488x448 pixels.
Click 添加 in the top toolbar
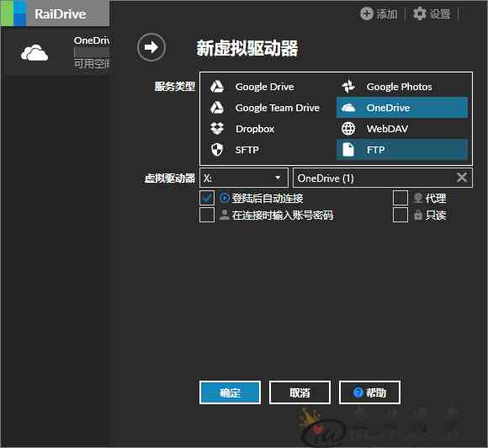click(x=379, y=13)
